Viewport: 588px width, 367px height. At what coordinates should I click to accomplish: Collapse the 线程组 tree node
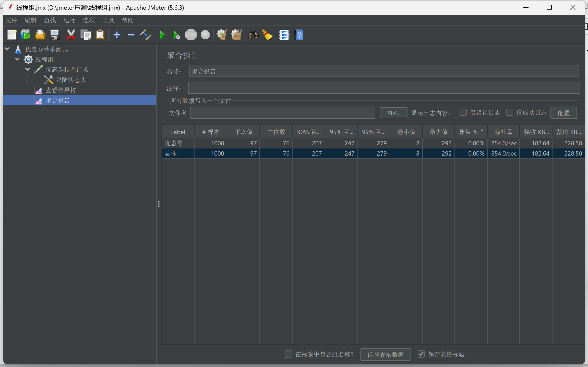pyautogui.click(x=17, y=59)
